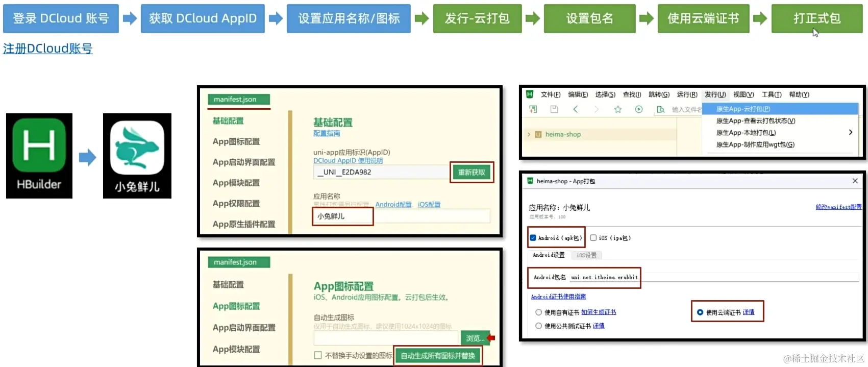The height and width of the screenshot is (367, 868).
Task: Click the 自动生成图标 file path field
Action: click(x=386, y=338)
